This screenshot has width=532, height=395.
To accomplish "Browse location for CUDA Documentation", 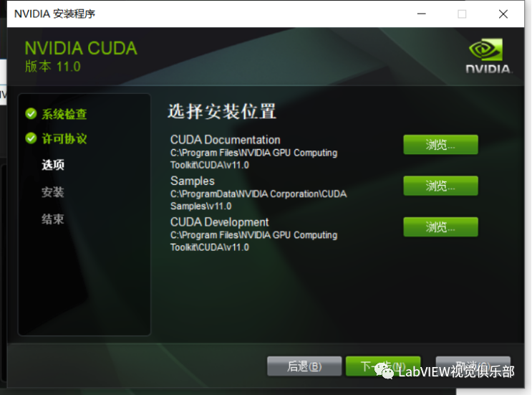I will tap(440, 145).
